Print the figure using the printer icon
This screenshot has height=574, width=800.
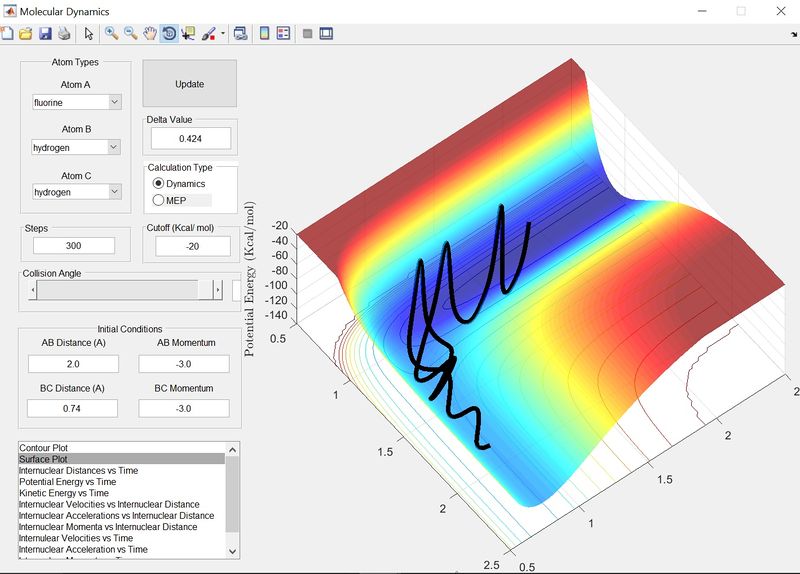pos(64,33)
